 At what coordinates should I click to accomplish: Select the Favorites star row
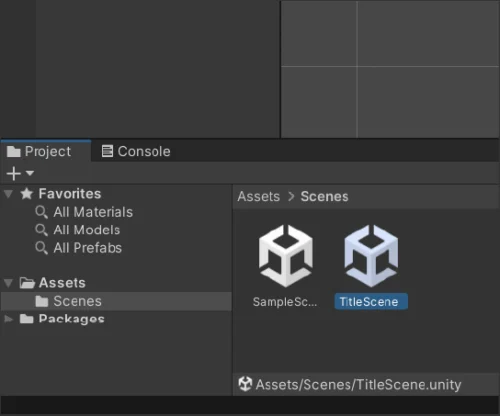pyautogui.click(x=116, y=194)
